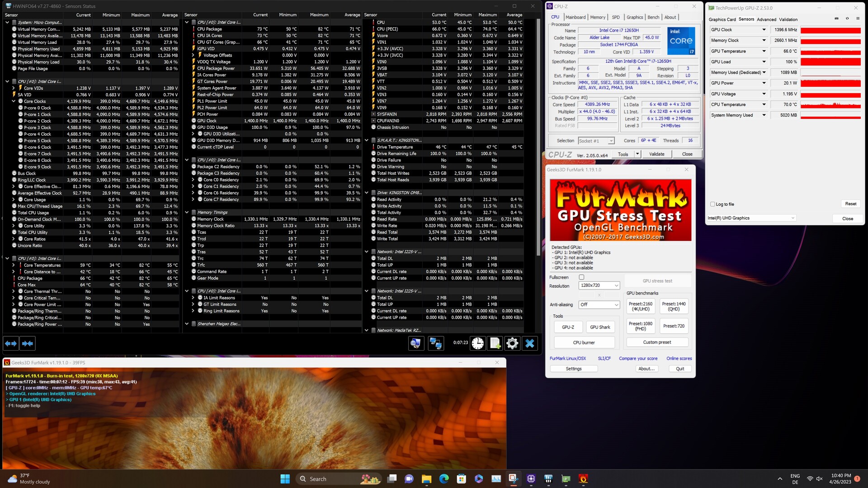The width and height of the screenshot is (868, 488).
Task: Click taskbar Search box
Action: tap(339, 479)
